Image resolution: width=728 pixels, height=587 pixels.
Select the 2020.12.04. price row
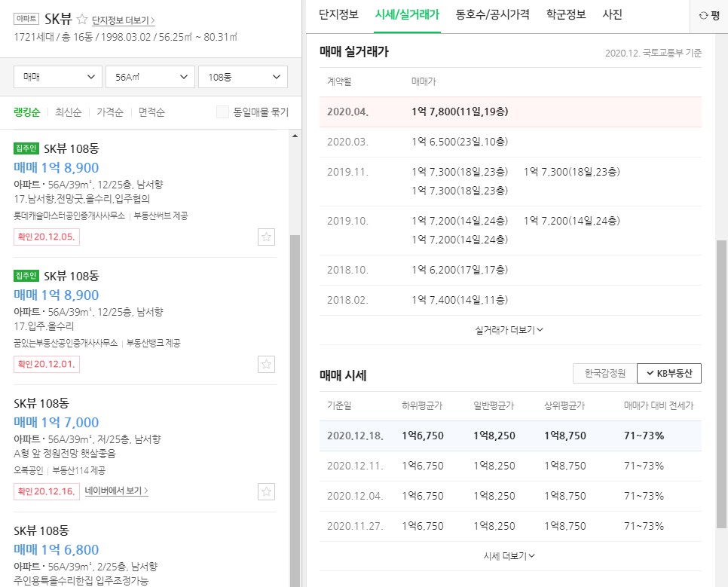click(x=510, y=496)
